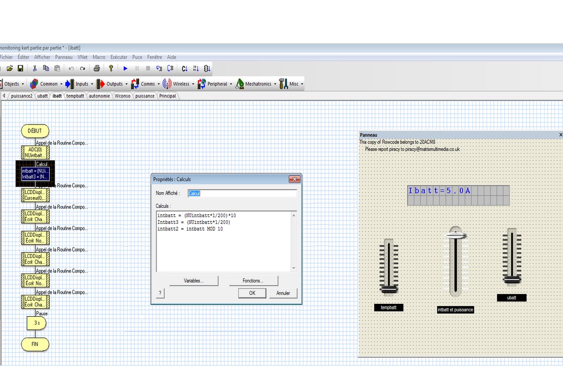Screen dimensions: 563x392
Task: Click the Variables... button
Action: click(x=193, y=281)
